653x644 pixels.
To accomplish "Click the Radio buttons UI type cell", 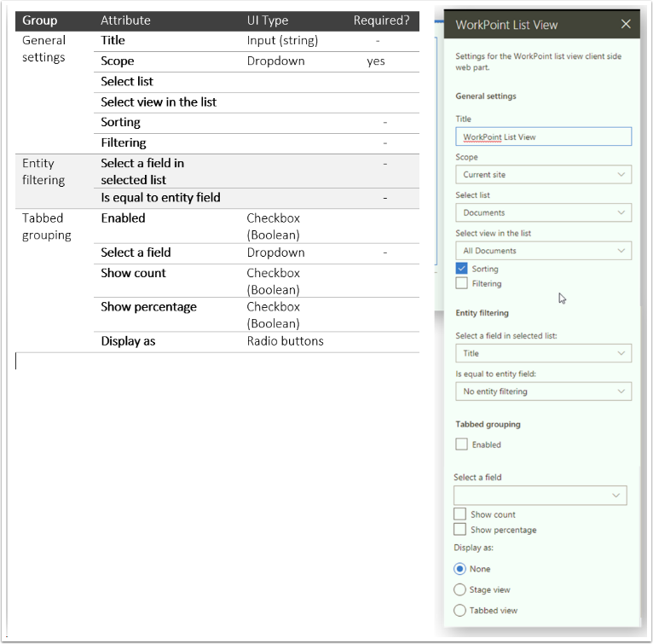I will coord(286,341).
